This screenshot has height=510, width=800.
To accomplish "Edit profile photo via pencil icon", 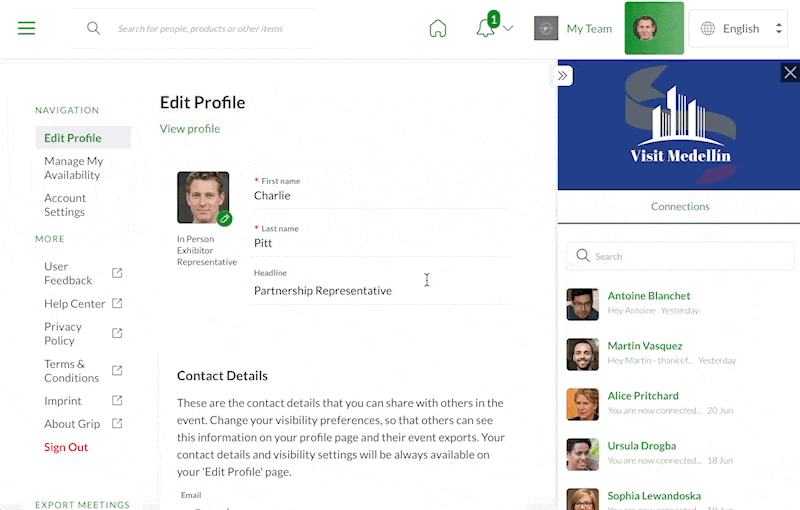I will pyautogui.click(x=224, y=219).
